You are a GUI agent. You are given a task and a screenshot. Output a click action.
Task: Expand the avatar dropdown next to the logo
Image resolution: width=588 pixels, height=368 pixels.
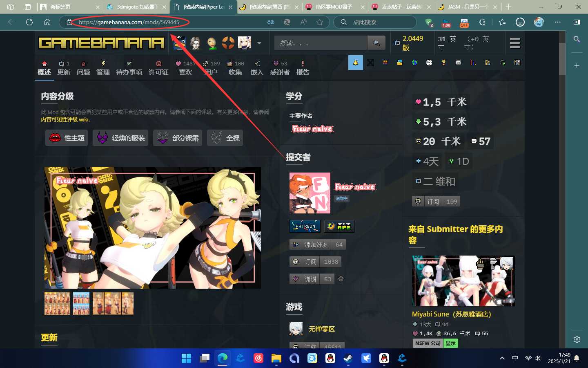coord(259,43)
